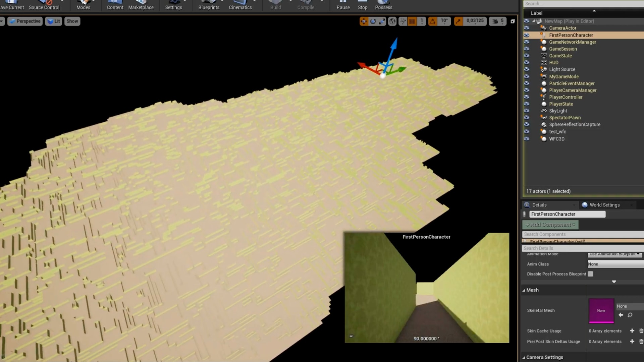The width and height of the screenshot is (644, 362).
Task: Click the camera speed icon
Action: pyautogui.click(x=495, y=21)
